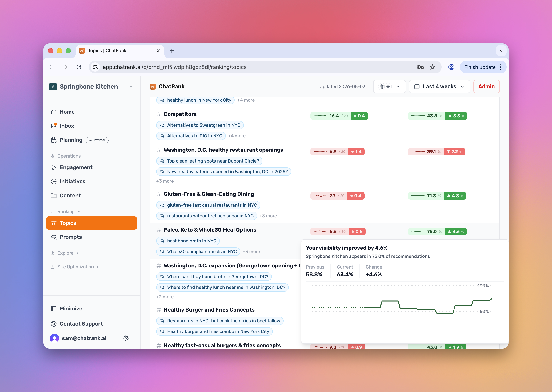
Task: Click the browser back arrow
Action: pyautogui.click(x=51, y=67)
